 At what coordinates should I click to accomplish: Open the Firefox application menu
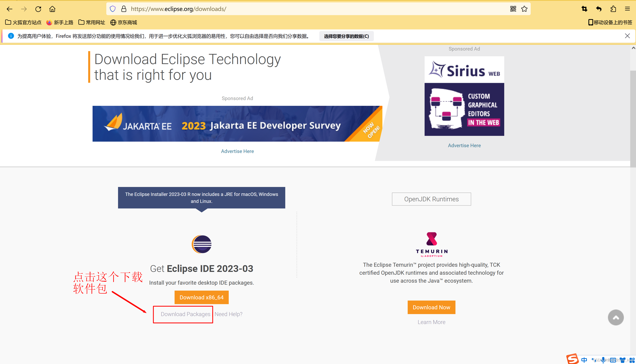tap(627, 9)
